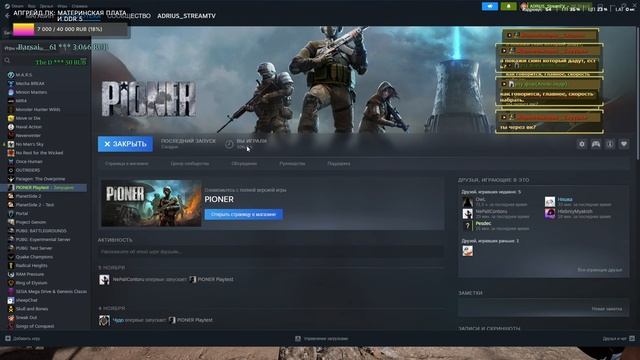The height and width of the screenshot is (360, 640).
Task: Click the PIONER store promo thumbnail
Action: click(151, 203)
